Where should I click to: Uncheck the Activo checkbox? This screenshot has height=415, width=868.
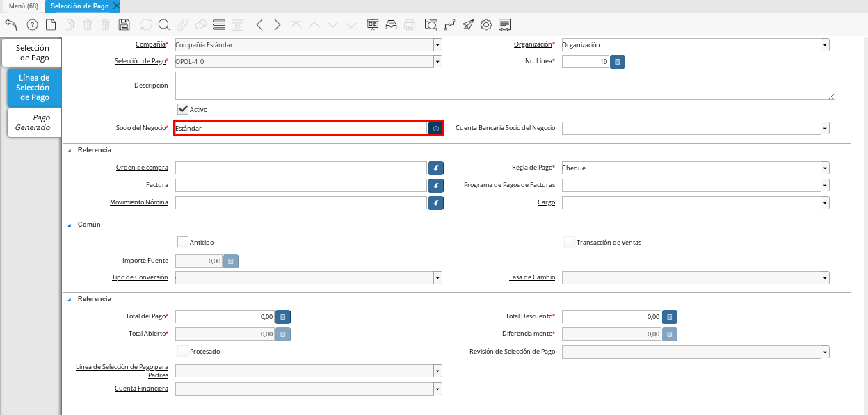[x=183, y=109]
